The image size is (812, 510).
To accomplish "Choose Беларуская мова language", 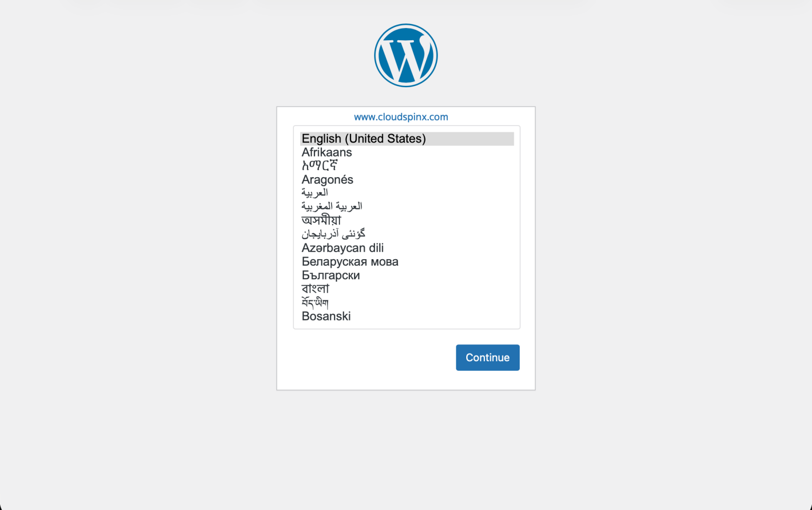I will coord(350,261).
